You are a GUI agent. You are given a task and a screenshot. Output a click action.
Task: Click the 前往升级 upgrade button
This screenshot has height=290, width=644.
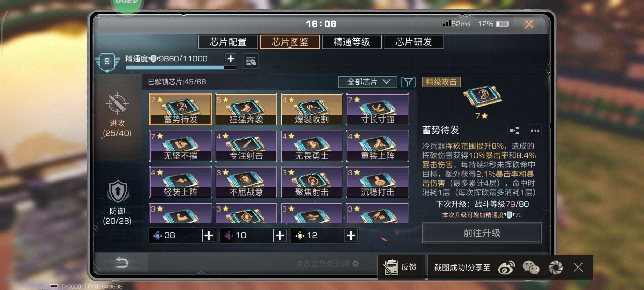pos(482,233)
